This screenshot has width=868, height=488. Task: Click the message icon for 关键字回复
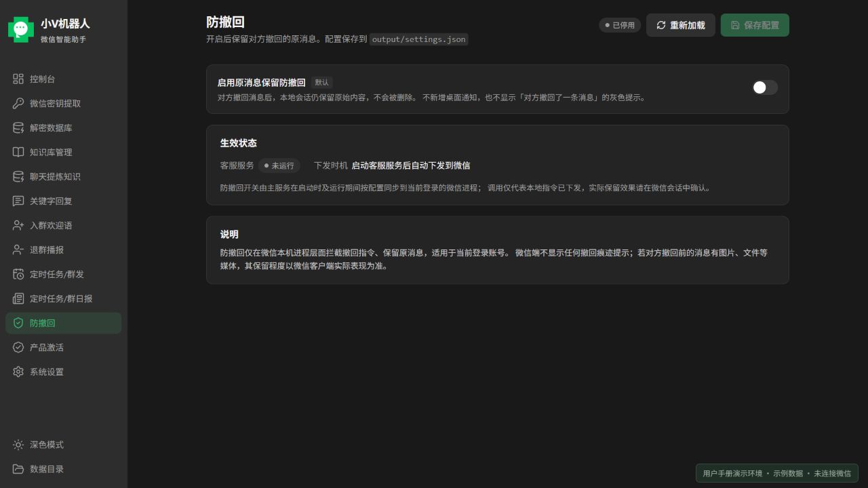pos(18,201)
